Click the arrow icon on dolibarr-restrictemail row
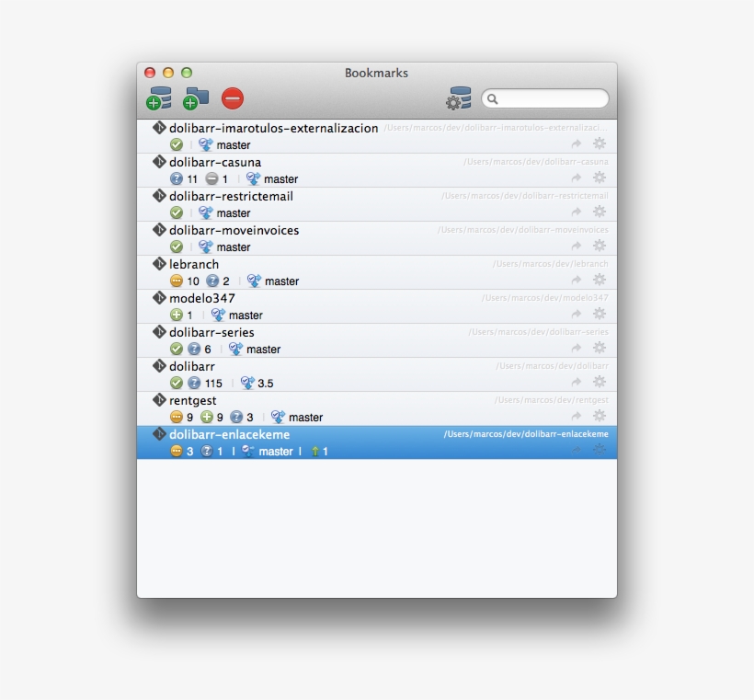The height and width of the screenshot is (700, 754). coord(577,212)
